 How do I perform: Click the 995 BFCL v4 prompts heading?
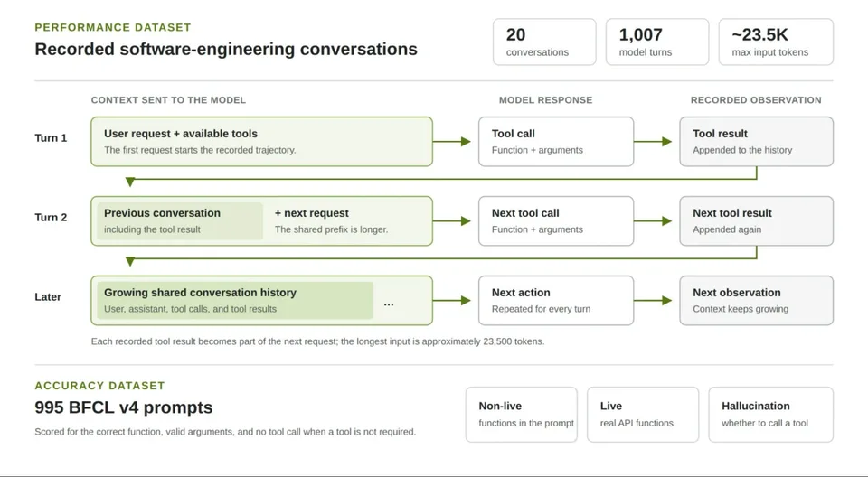coord(124,407)
